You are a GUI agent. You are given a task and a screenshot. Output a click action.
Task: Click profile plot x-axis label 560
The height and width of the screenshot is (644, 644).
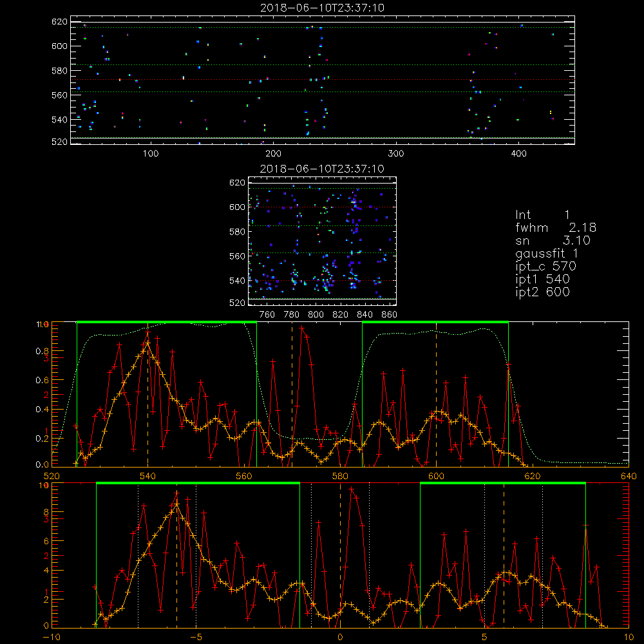(x=244, y=477)
